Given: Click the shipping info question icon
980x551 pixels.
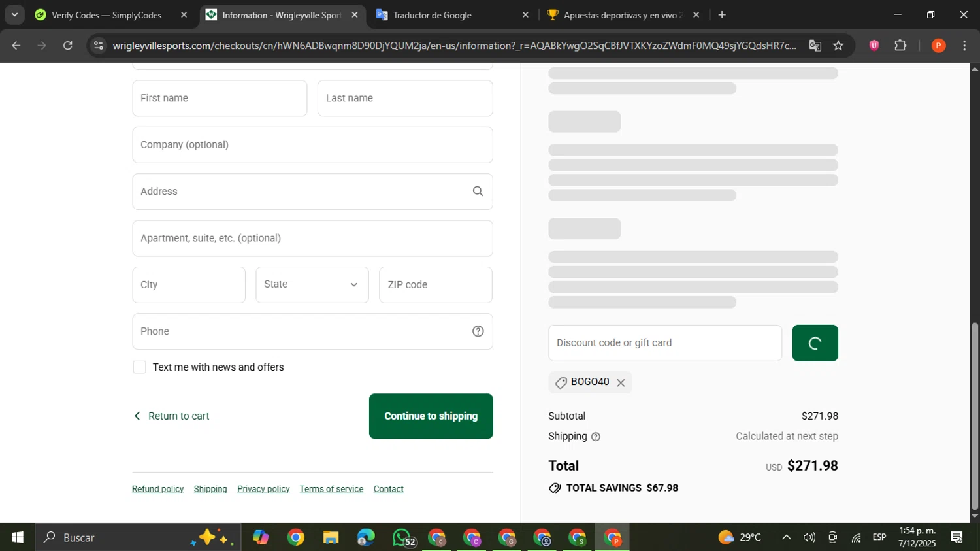Looking at the screenshot, I should [x=595, y=437].
